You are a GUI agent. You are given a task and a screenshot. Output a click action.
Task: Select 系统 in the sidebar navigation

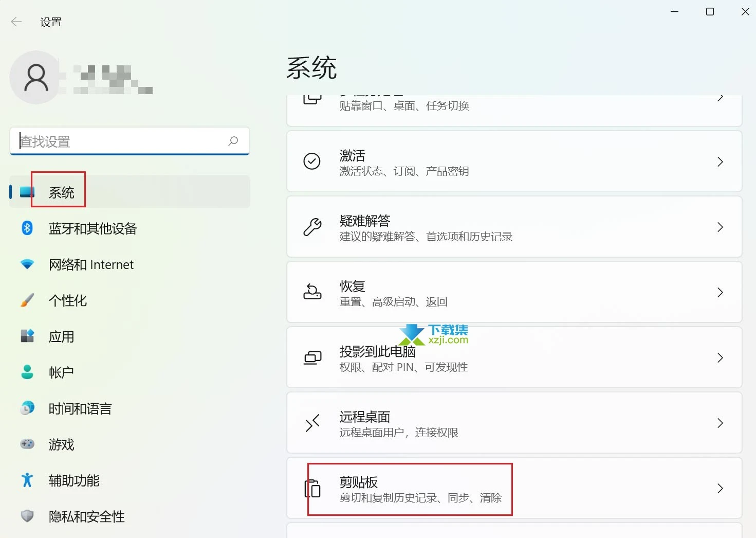click(x=61, y=191)
